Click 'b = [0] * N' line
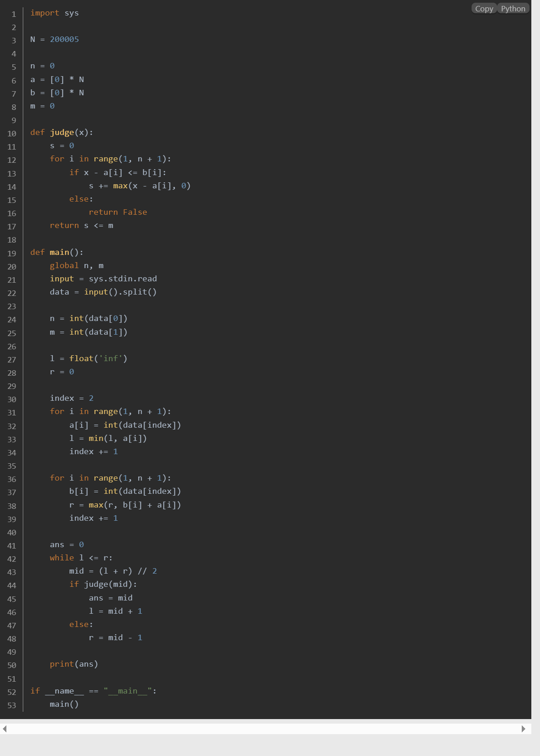Screen dimensions: 540x756 [x=57, y=93]
